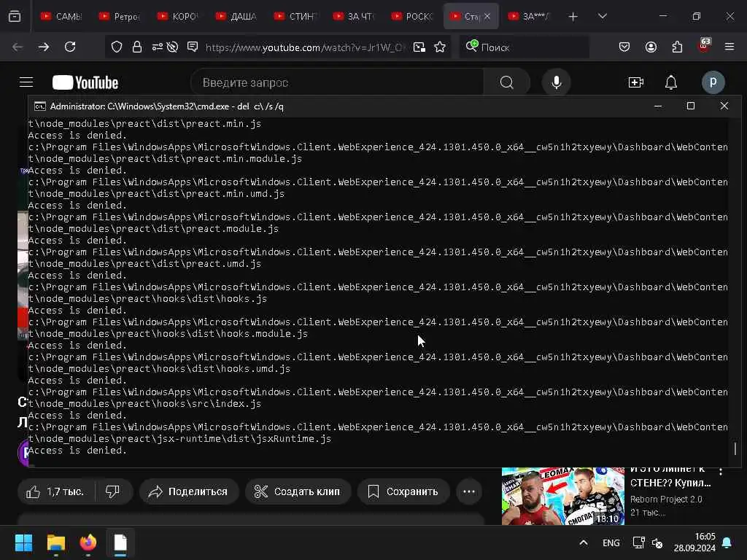Close the active Ста browser tab
The height and width of the screenshot is (560, 747).
(487, 16)
